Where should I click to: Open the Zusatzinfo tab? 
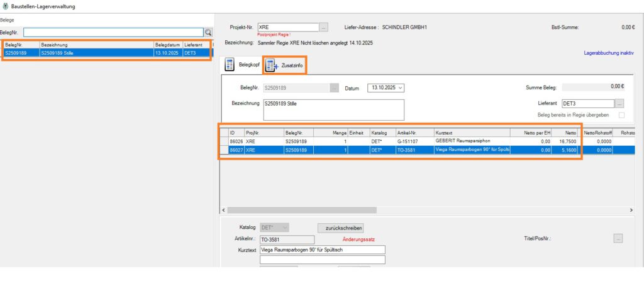(285, 65)
